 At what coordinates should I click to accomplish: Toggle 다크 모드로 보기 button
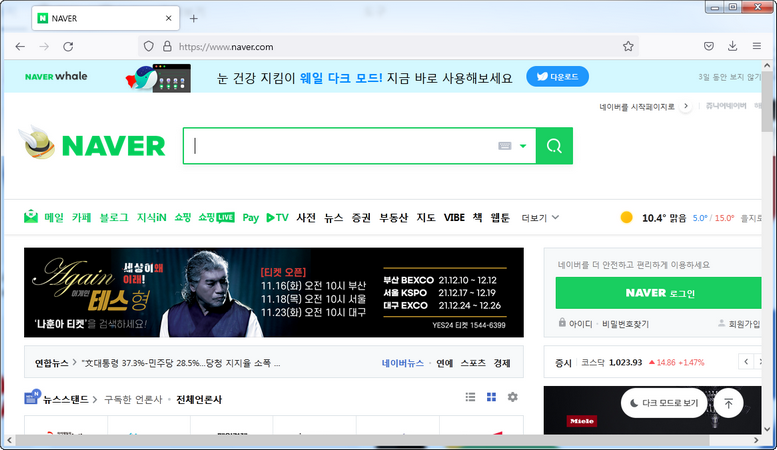tap(664, 403)
